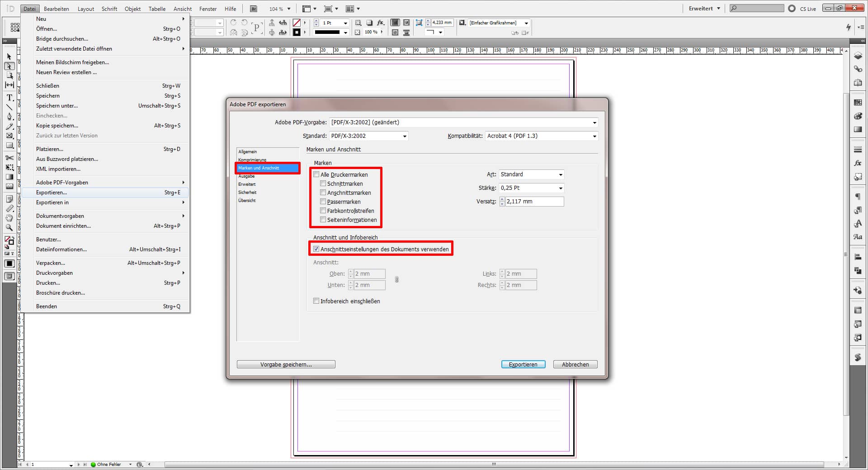
Task: Open the Effects (fx) panel
Action: click(858, 163)
